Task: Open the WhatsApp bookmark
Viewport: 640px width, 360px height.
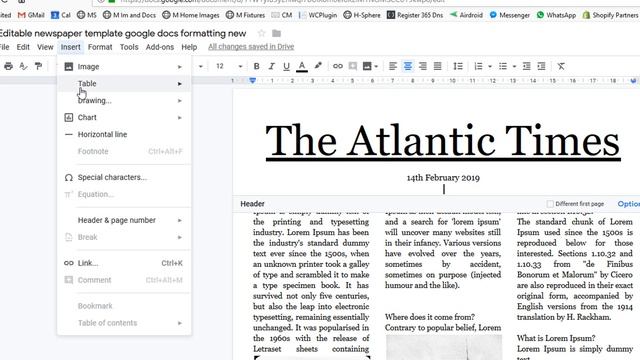Action: [x=556, y=15]
